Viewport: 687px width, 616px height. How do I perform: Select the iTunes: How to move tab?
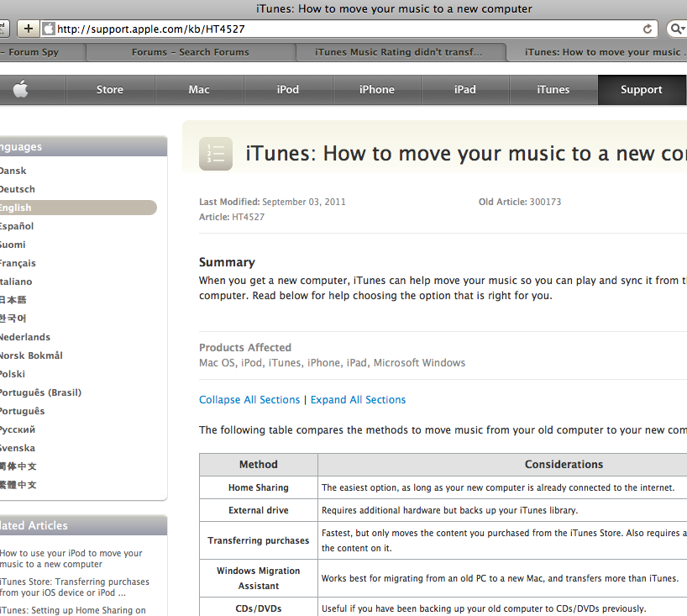click(x=597, y=52)
